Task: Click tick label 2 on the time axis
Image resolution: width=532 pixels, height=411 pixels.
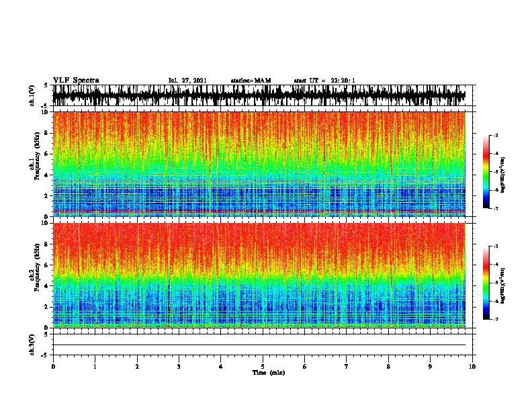Action: click(x=137, y=367)
